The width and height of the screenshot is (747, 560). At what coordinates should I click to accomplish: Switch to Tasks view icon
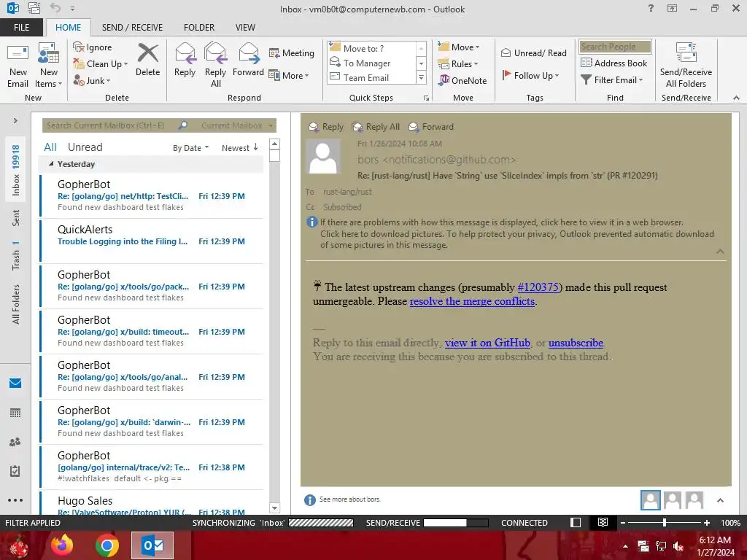point(15,471)
